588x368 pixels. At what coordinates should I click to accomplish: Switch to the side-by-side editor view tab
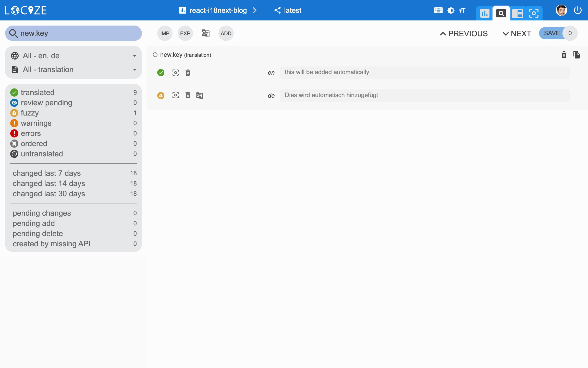pyautogui.click(x=517, y=13)
